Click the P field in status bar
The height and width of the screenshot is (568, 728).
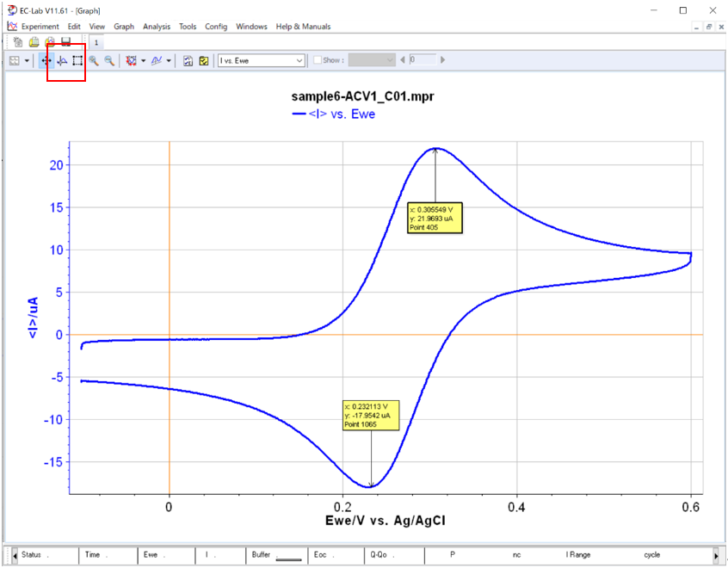453,555
